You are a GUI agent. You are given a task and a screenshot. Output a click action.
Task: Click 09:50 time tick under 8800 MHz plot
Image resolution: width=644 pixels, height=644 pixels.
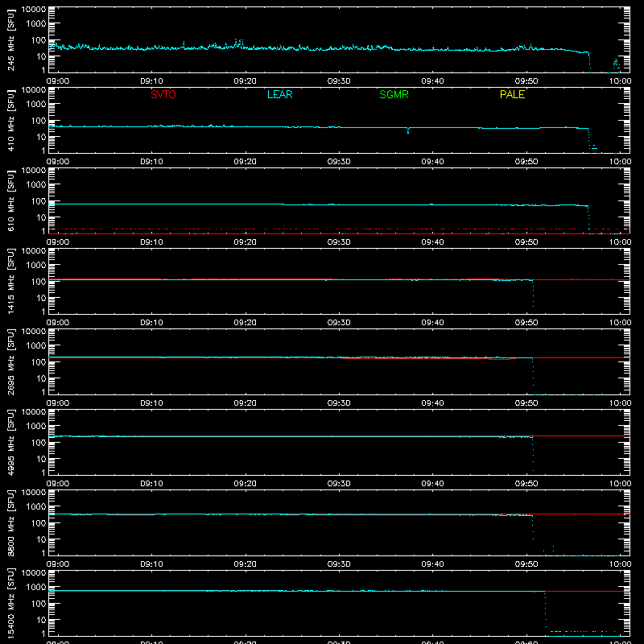(526, 564)
